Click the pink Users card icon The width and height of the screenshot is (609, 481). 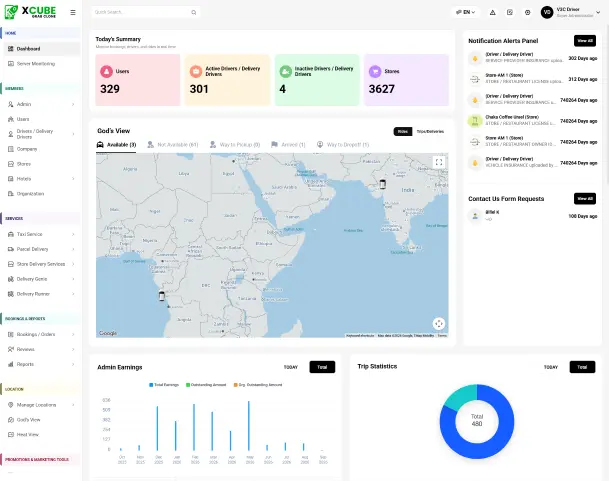(106, 71)
